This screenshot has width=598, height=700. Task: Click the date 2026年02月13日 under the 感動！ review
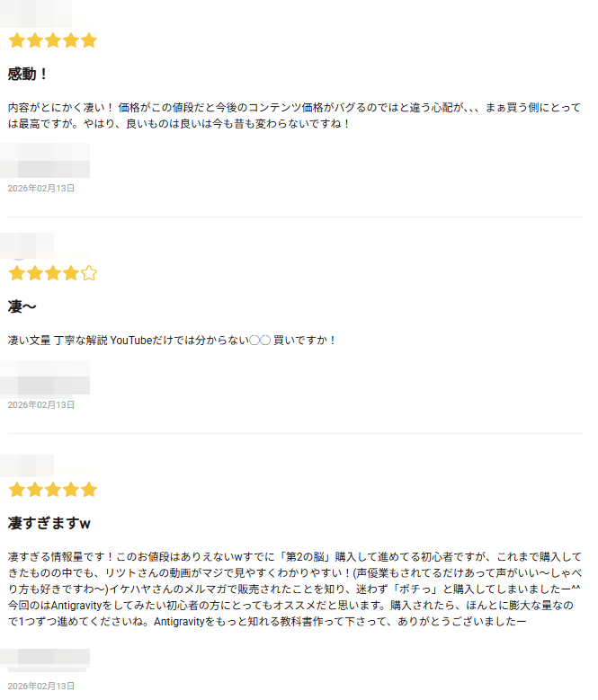coord(41,189)
